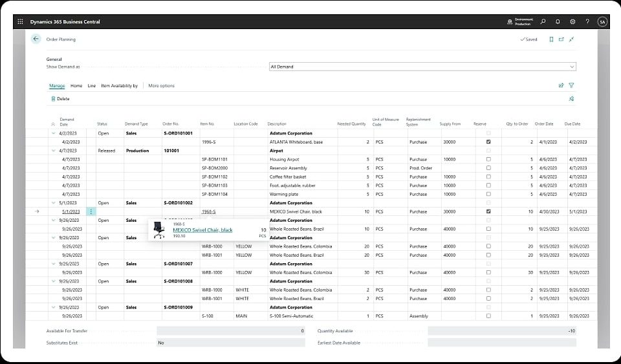
Task: Collapse the page with the arrows icon
Action: 571,39
